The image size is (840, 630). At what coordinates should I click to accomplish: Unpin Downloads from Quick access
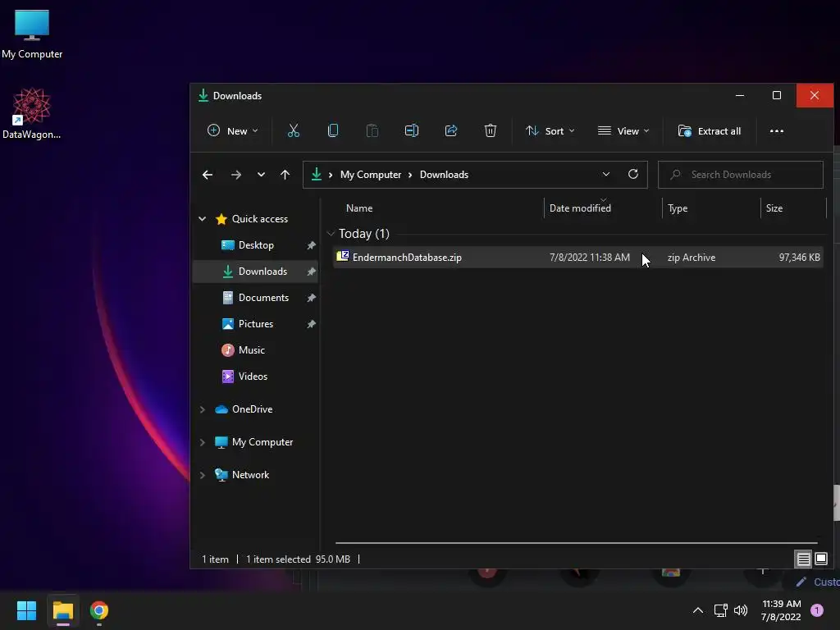tap(311, 272)
